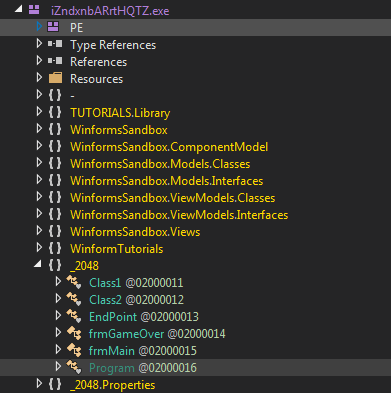
Task: Click the class icon beside Program
Action: (x=74, y=367)
